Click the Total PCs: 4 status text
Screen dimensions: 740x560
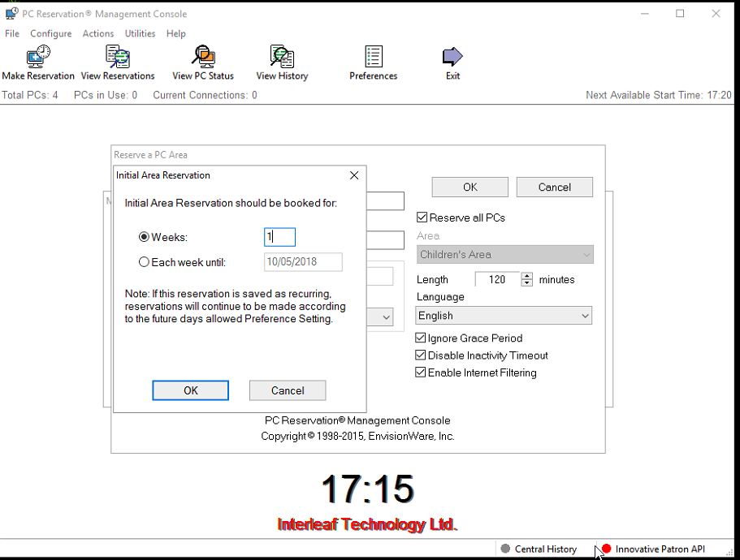[30, 95]
